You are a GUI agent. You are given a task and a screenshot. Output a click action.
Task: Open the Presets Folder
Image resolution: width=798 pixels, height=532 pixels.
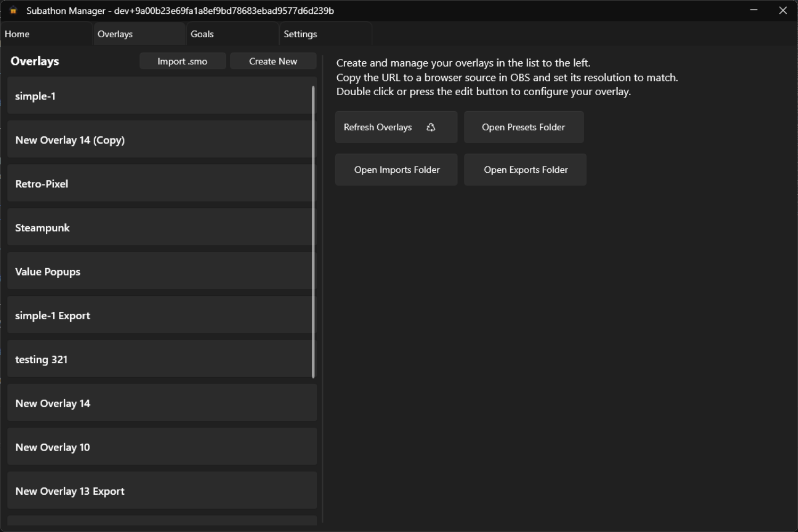point(523,127)
